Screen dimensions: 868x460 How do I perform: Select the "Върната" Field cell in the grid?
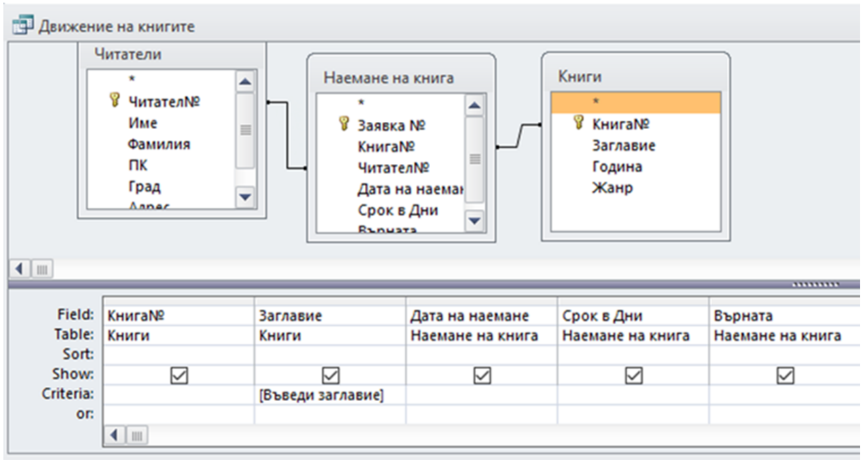point(784,316)
